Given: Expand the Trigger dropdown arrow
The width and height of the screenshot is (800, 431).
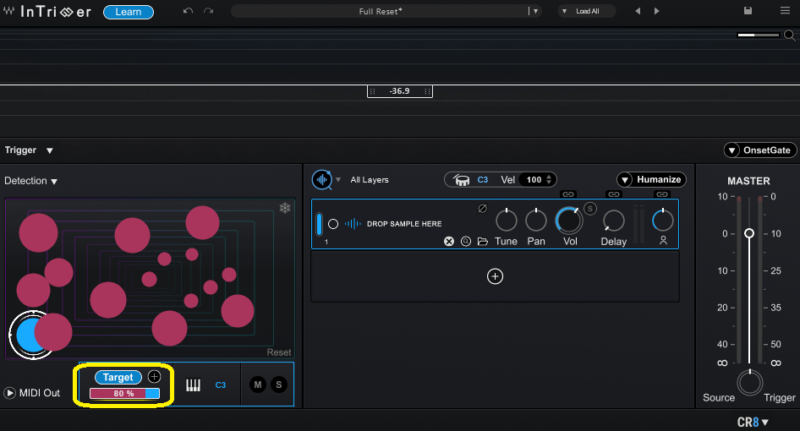Looking at the screenshot, I should [x=49, y=150].
